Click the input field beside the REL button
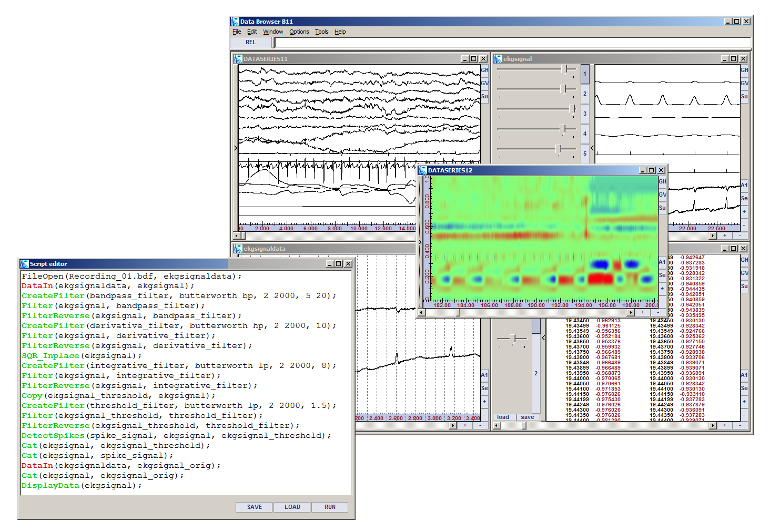Screen dimensions: 770x532 click(x=512, y=43)
